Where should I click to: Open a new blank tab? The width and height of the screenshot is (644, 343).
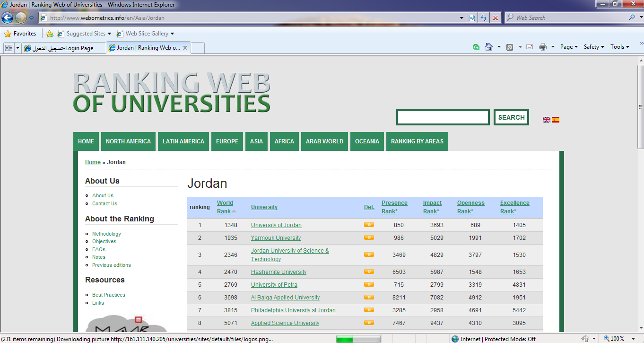pyautogui.click(x=198, y=48)
